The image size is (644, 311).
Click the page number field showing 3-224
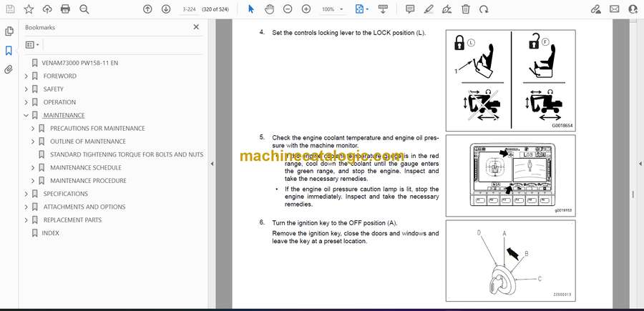click(x=189, y=9)
